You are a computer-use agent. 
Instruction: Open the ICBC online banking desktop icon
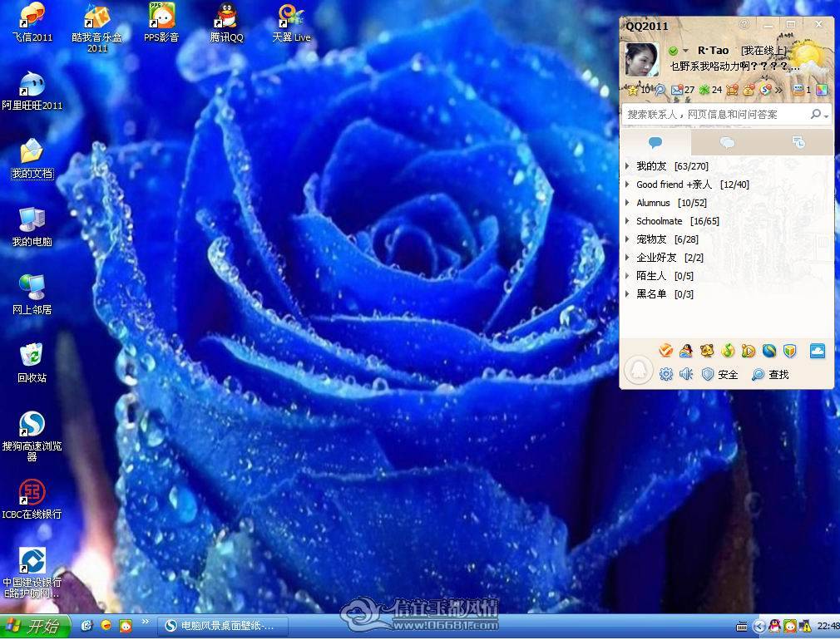(32, 500)
